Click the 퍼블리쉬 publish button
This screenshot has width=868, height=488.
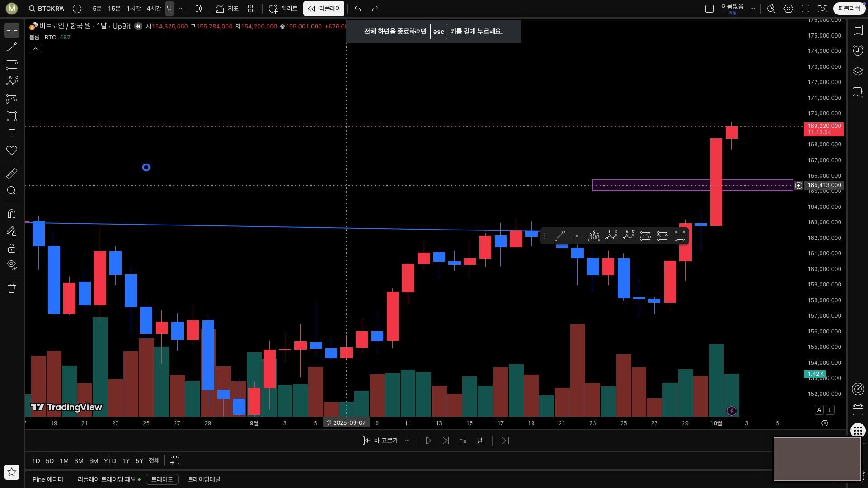click(x=849, y=9)
